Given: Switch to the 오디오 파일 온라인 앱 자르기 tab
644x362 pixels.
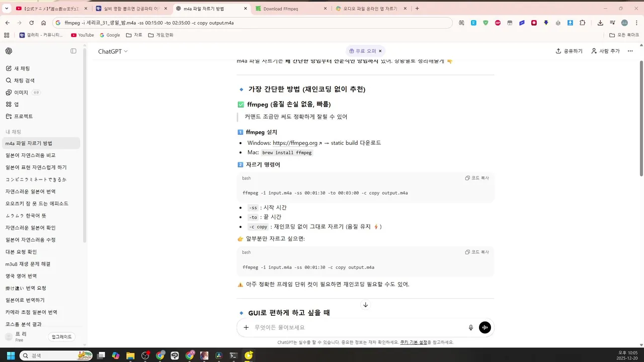Looking at the screenshot, I should click(x=371, y=9).
